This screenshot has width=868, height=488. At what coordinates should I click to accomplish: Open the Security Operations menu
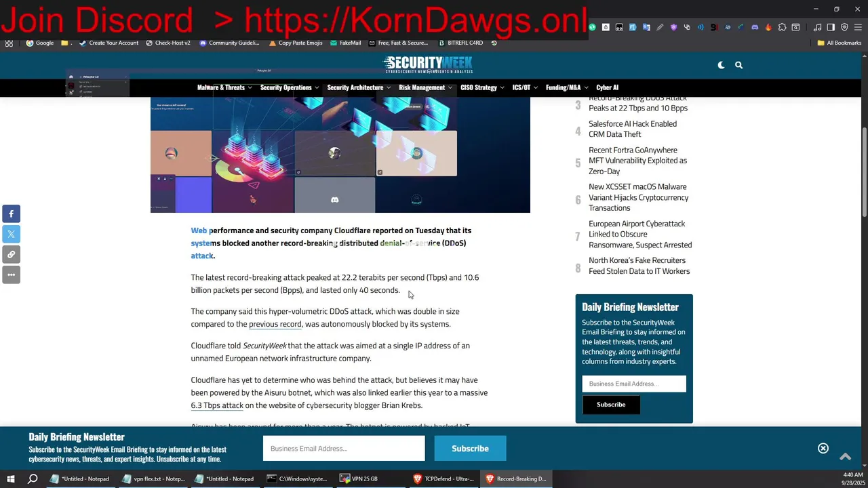pos(290,87)
